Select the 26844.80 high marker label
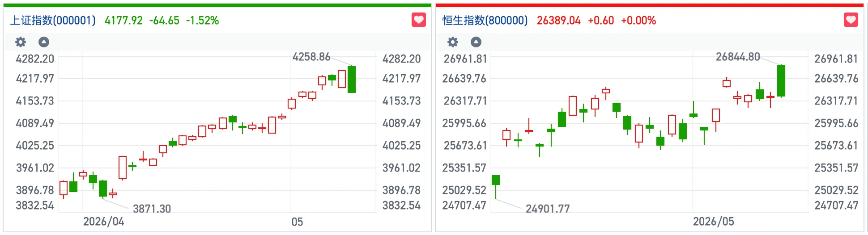868x235 pixels. coord(738,57)
